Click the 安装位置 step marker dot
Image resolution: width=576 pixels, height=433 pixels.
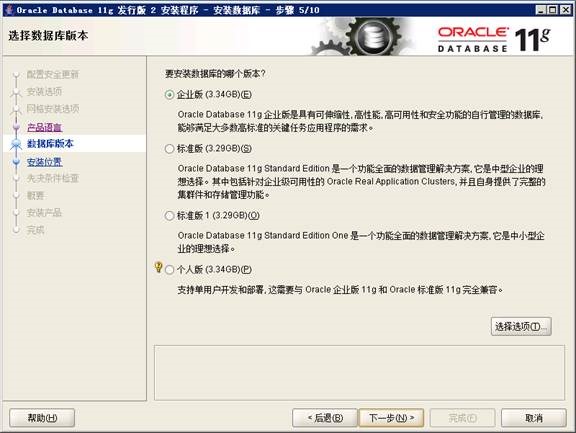(16, 162)
